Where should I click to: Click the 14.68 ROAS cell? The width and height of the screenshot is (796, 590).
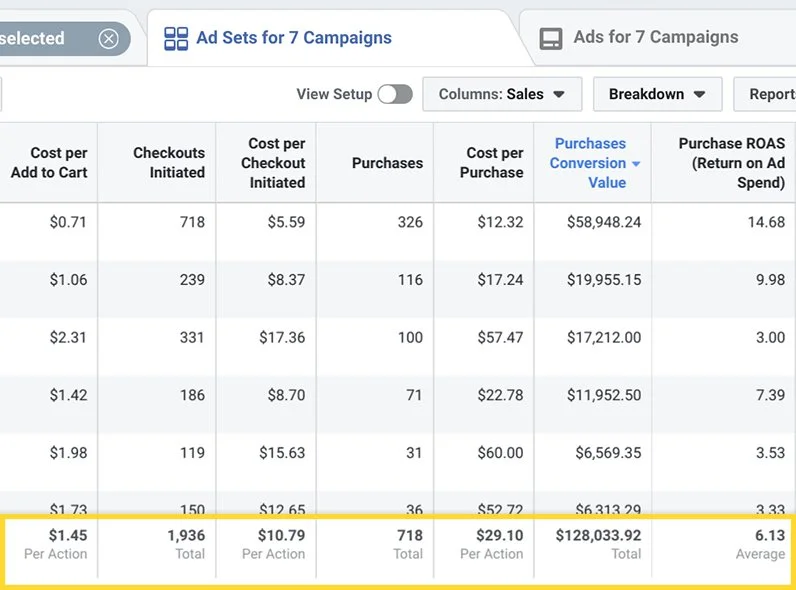(x=766, y=222)
